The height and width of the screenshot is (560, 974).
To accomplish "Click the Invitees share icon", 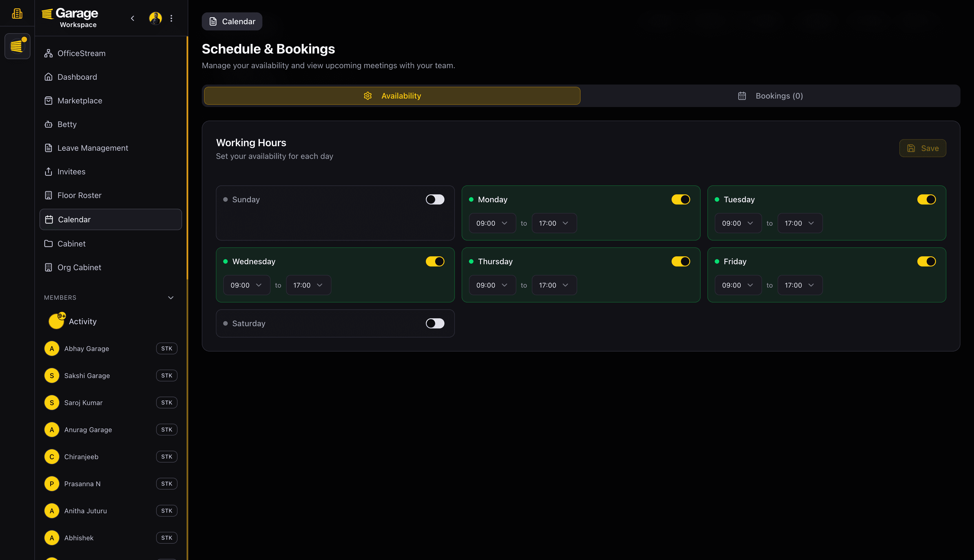I will click(x=48, y=172).
